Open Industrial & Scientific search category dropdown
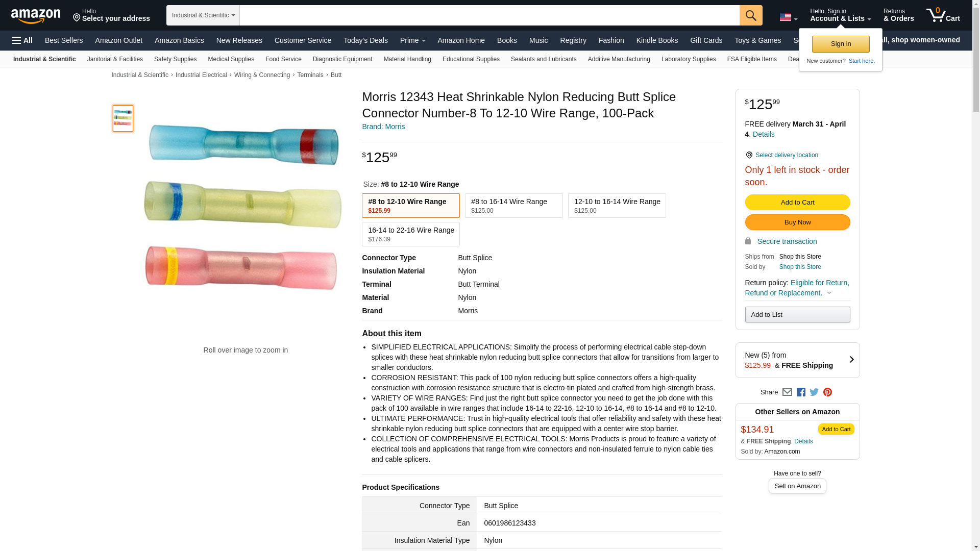 pos(203,15)
